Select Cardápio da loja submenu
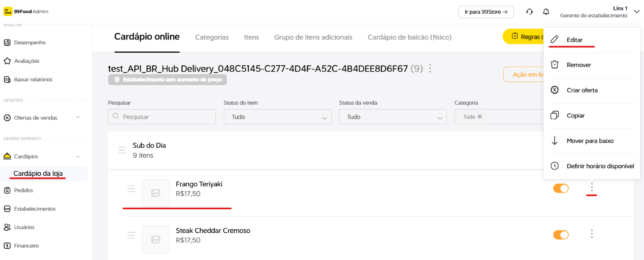 (x=38, y=173)
